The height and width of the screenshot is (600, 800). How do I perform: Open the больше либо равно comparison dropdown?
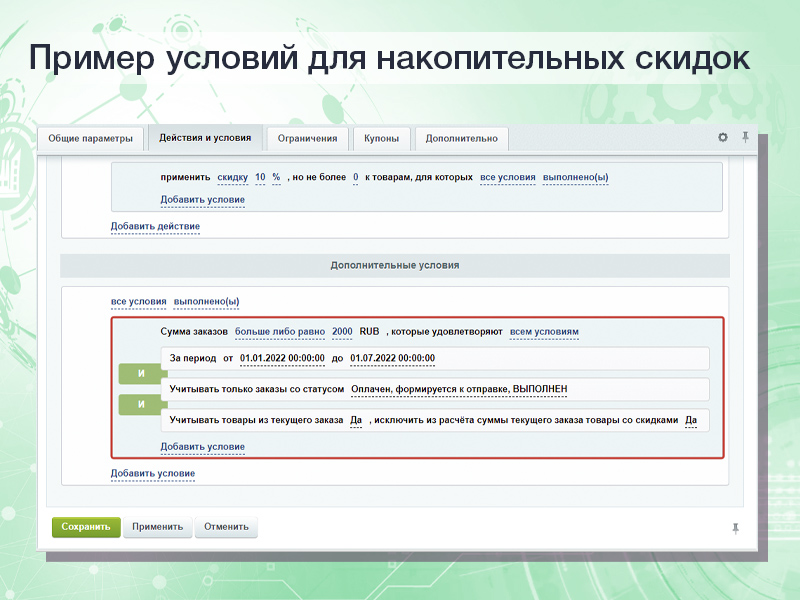point(279,331)
